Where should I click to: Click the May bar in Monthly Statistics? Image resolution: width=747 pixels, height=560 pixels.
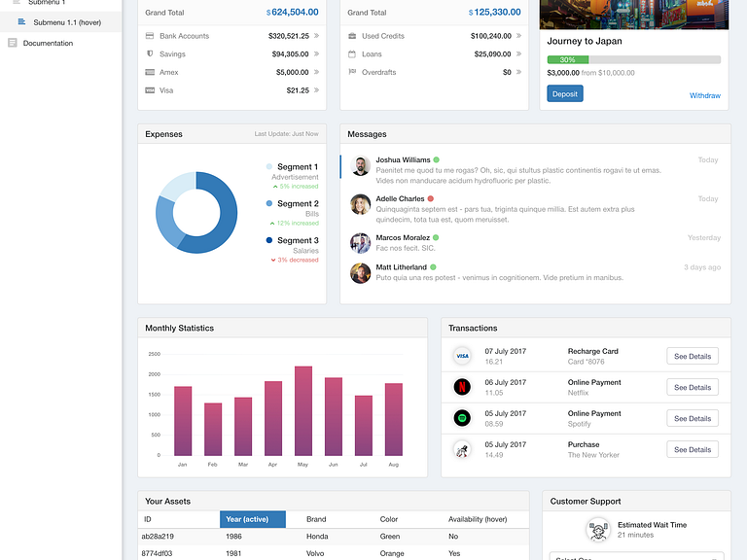tap(303, 411)
